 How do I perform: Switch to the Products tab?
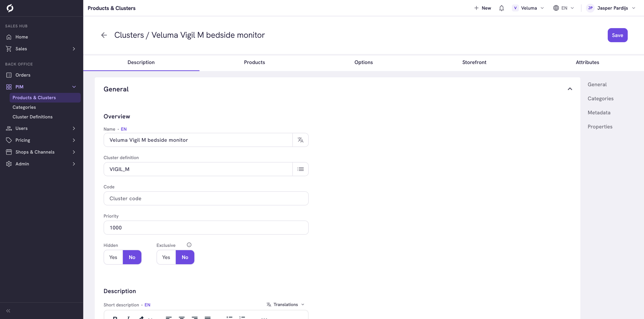[254, 62]
